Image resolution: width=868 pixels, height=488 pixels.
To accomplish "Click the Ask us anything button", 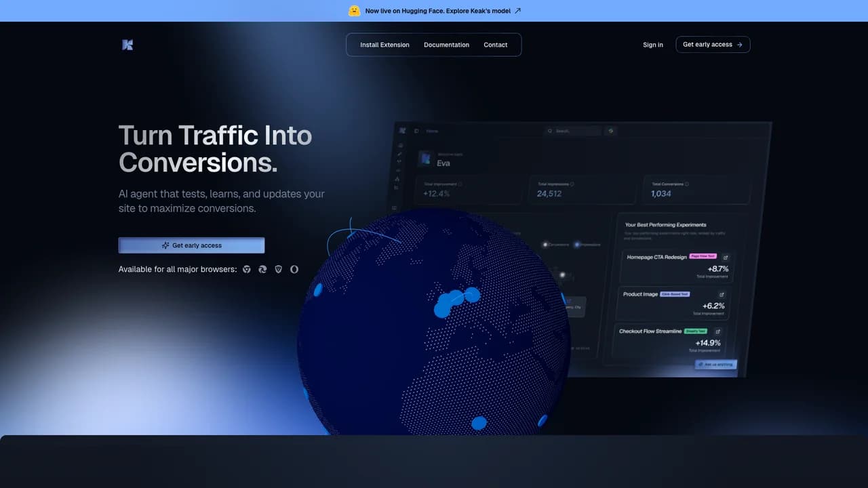I will tap(715, 364).
